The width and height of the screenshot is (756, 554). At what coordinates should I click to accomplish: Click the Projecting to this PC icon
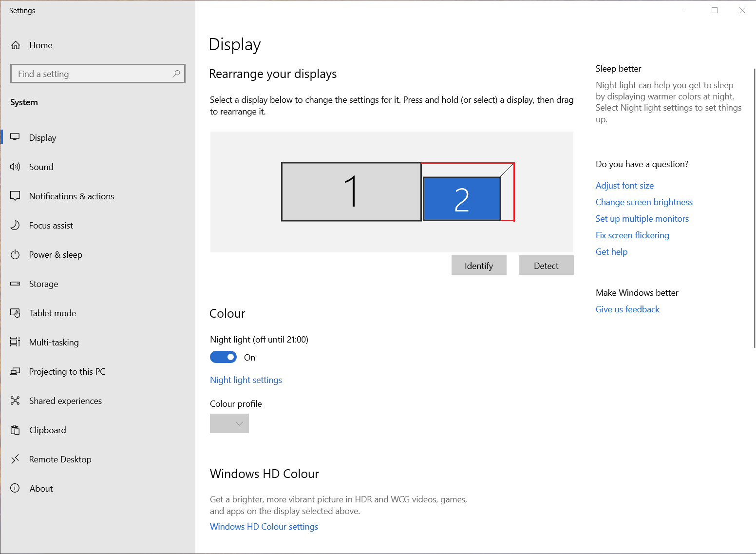[15, 371]
